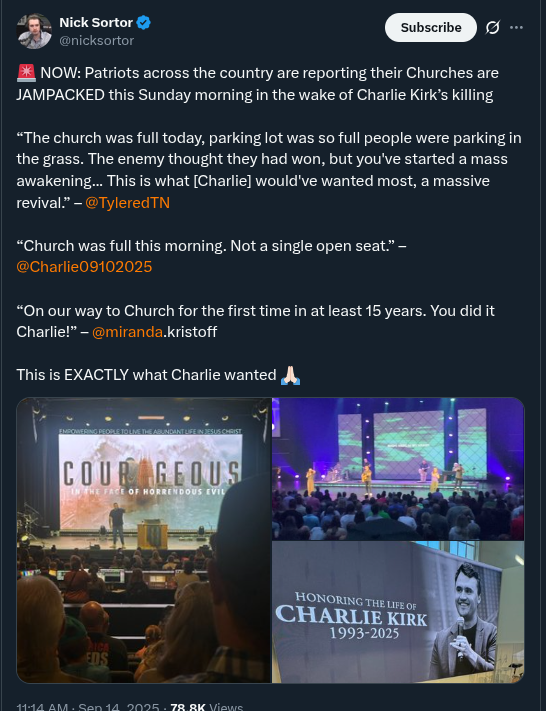Click the tweet text beginning NOW: Patriots

pos(258,84)
